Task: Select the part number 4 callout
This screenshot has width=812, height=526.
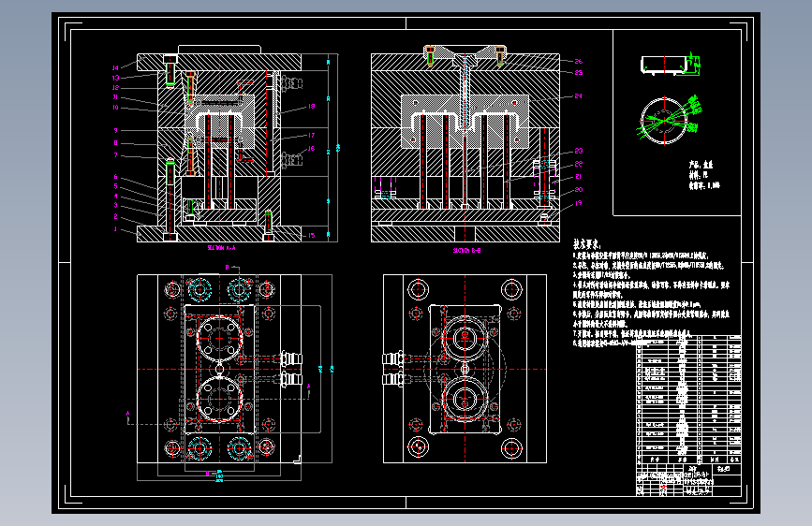Action: (115, 197)
